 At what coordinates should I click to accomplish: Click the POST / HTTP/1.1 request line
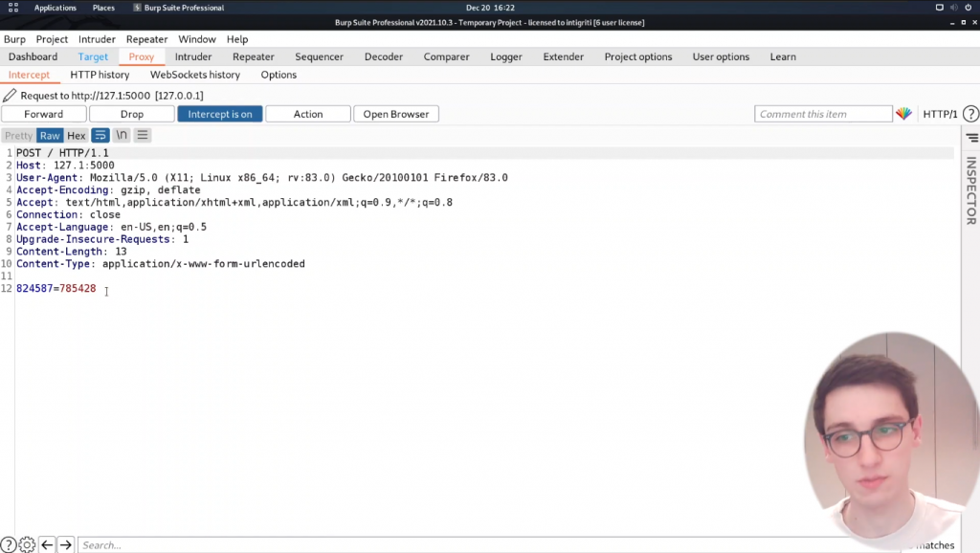pyautogui.click(x=62, y=152)
